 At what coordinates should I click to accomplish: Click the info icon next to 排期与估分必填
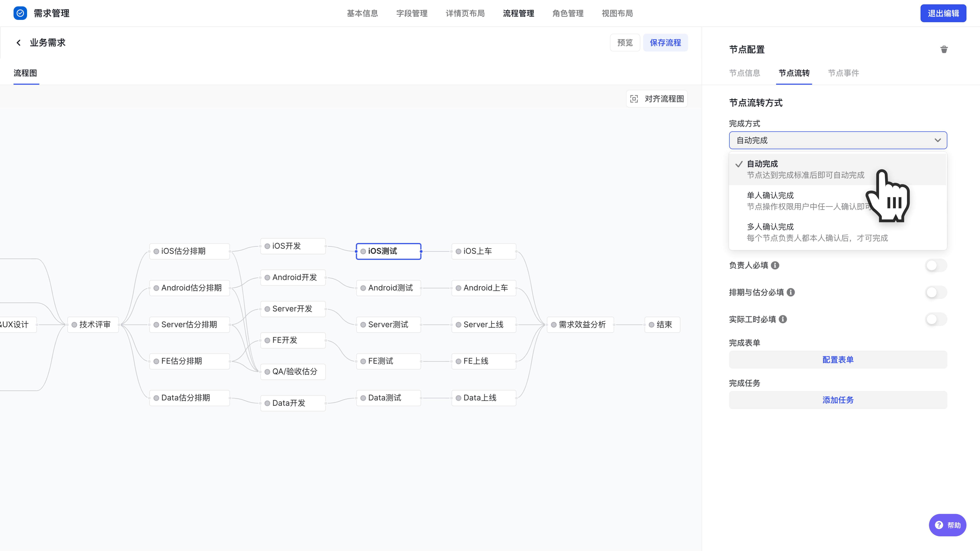click(790, 292)
